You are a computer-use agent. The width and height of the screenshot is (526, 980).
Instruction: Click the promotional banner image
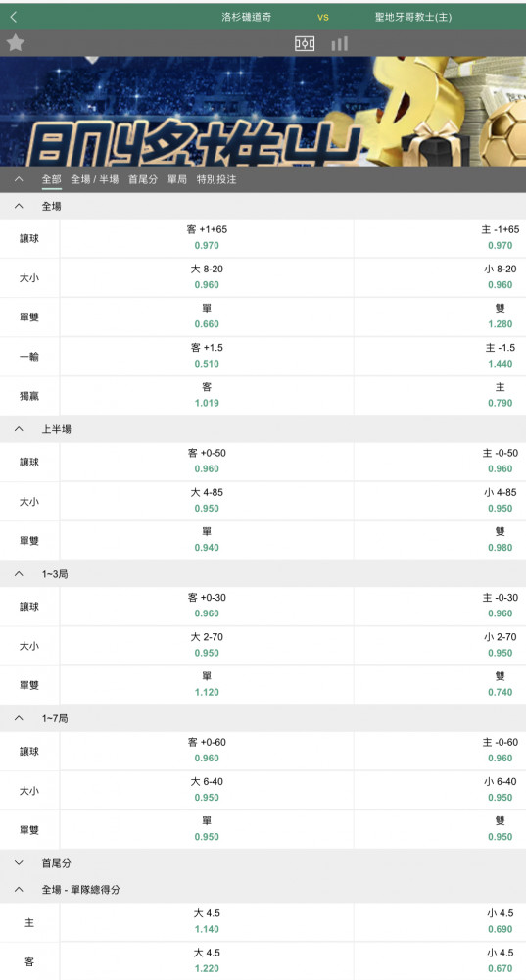click(263, 112)
